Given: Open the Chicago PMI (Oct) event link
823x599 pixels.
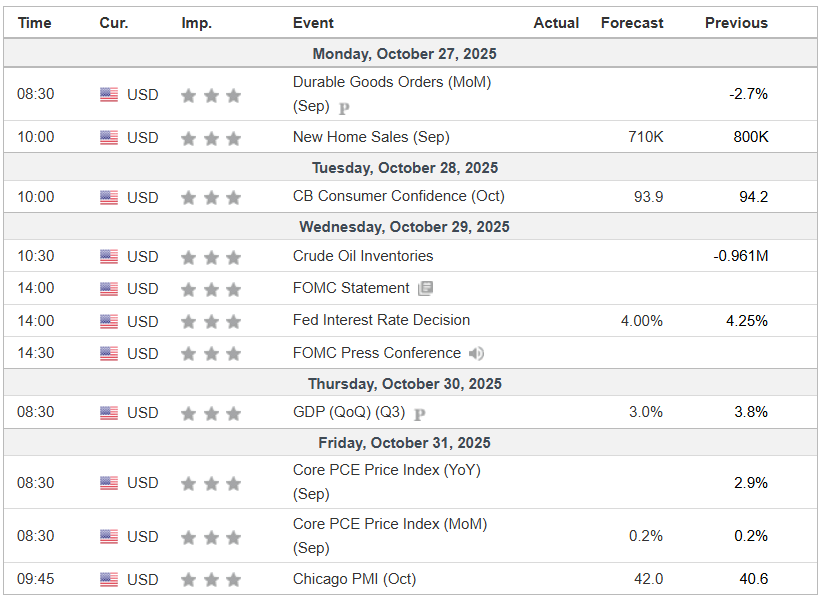Looking at the screenshot, I should click(x=354, y=579).
